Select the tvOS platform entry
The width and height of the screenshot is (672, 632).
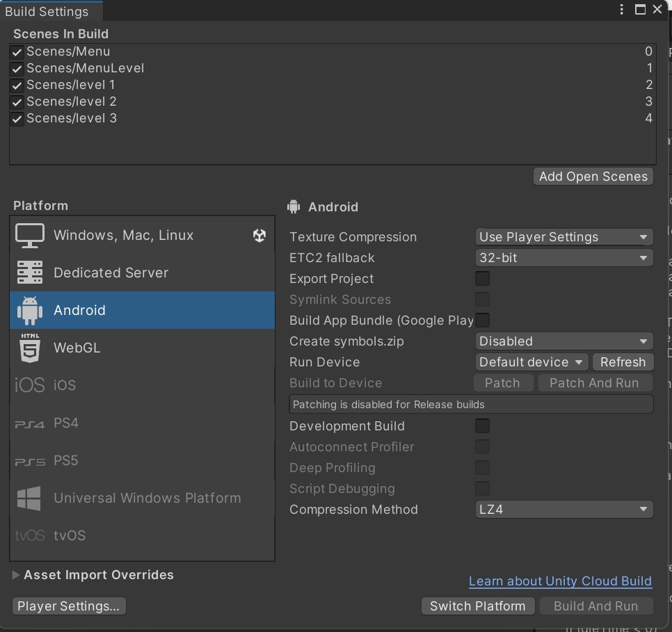click(70, 536)
